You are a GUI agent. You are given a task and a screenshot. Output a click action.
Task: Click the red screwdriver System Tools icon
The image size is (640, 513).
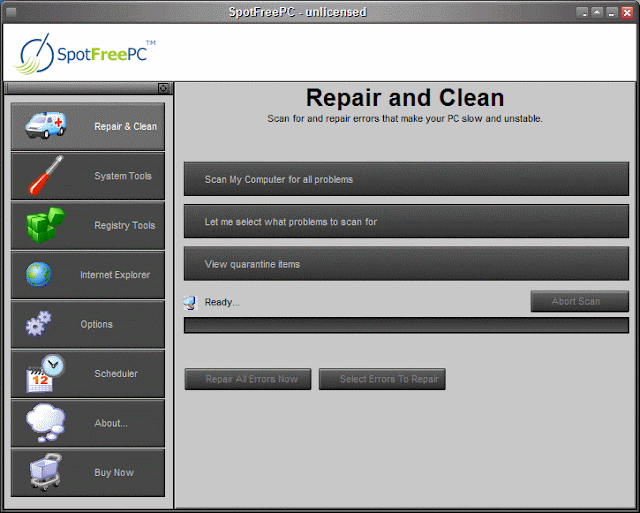46,175
